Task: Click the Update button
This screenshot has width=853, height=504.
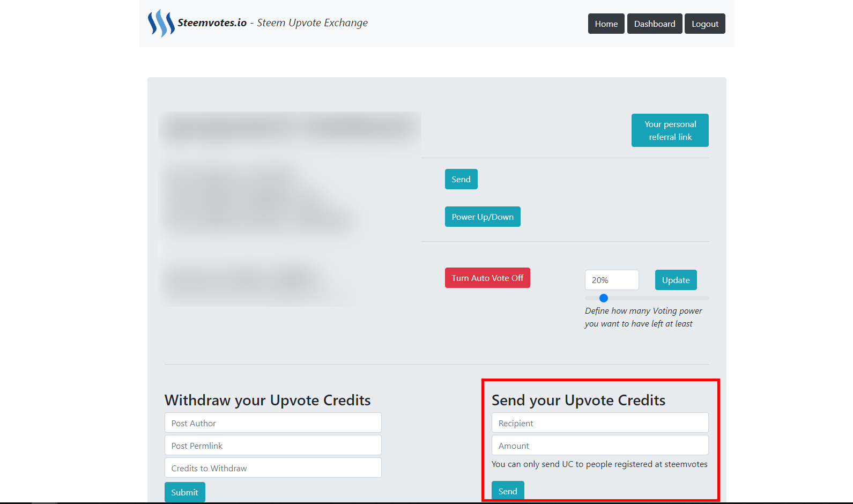Action: pyautogui.click(x=676, y=280)
